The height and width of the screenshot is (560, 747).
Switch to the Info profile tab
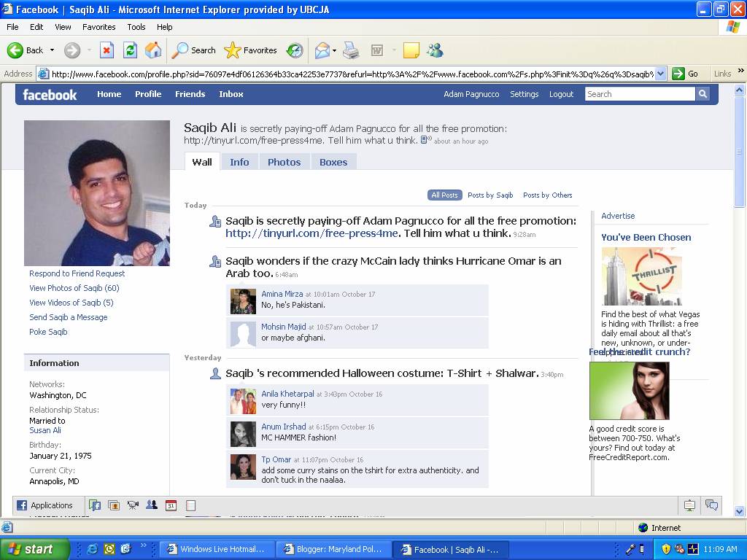pyautogui.click(x=239, y=162)
